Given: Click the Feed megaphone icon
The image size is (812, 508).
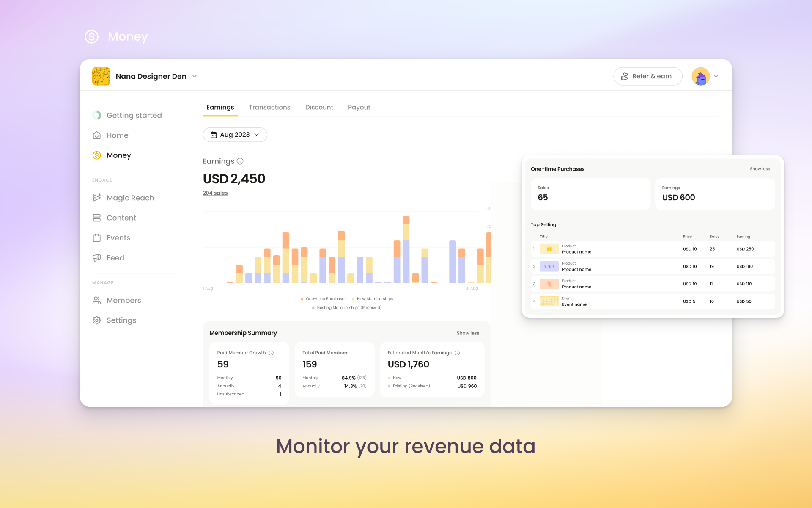Looking at the screenshot, I should tap(96, 257).
